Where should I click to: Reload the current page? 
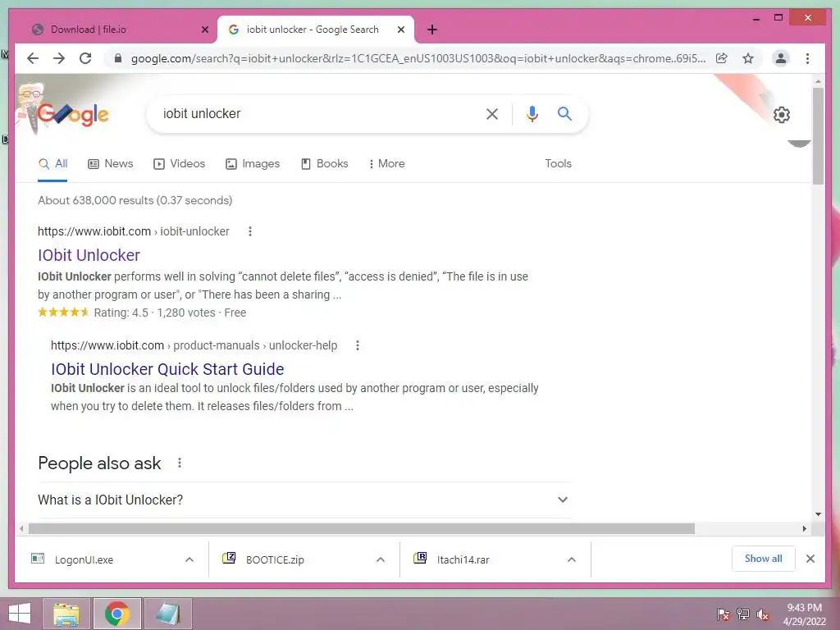pos(85,58)
